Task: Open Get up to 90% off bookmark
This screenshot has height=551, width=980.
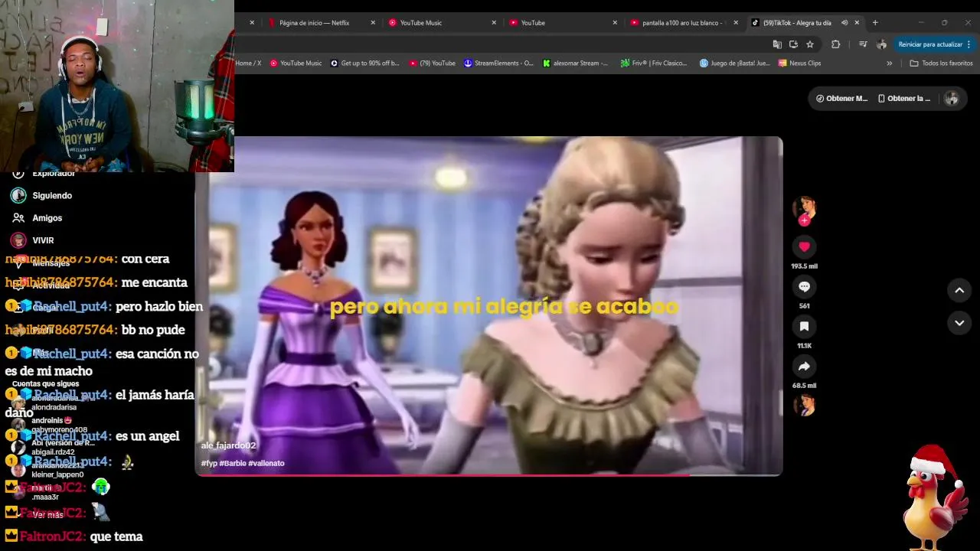Action: (365, 64)
